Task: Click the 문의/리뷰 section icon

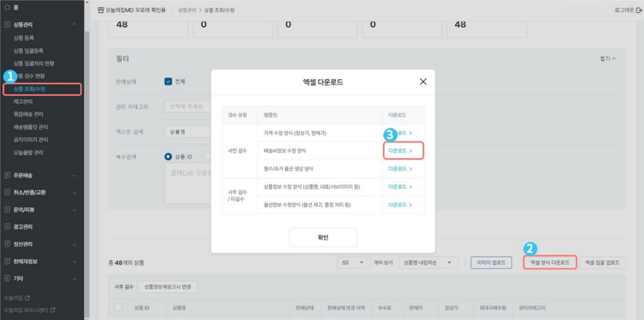Action: [x=7, y=210]
